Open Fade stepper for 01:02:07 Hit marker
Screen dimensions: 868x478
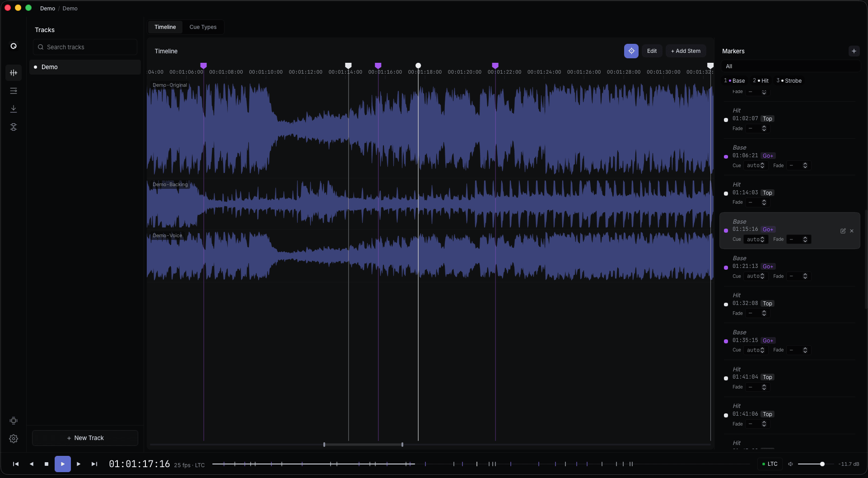[x=757, y=129]
